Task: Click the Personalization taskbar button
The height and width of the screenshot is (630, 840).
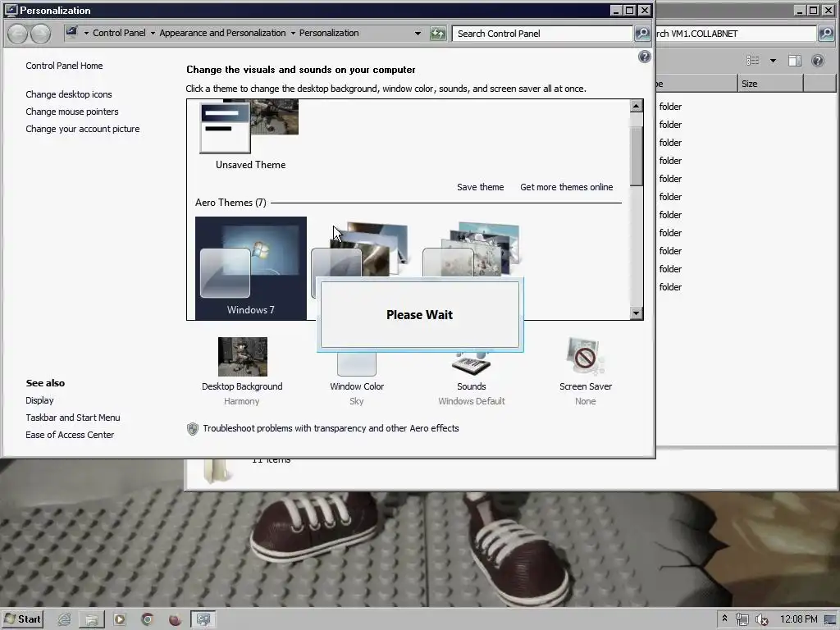Action: click(x=203, y=620)
